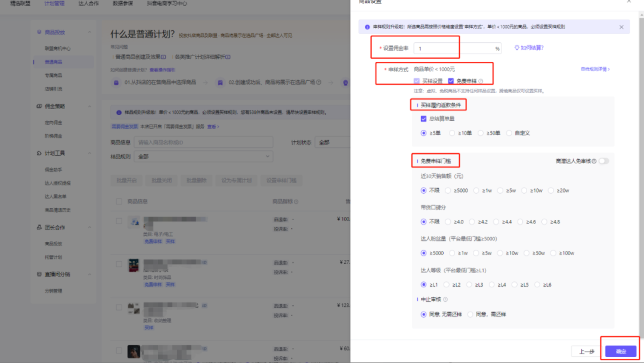Click the 佣金策略 sidebar section icon
Screen dimensions: 644x363
[39, 106]
